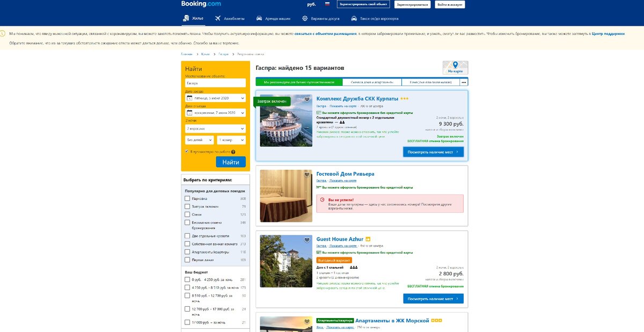644x332 pixels.
Task: Open check-out date dropdown воскресенье, 7 июня
Action: 216,113
